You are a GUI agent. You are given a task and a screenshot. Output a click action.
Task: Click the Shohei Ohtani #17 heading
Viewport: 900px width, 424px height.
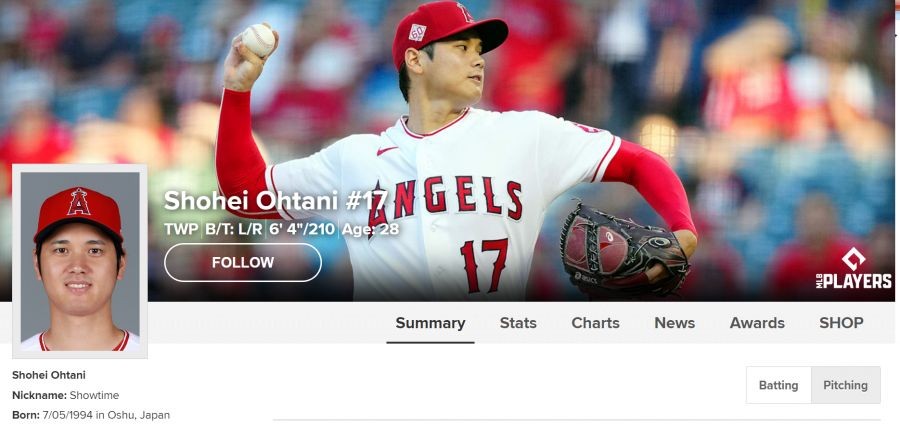tap(276, 201)
